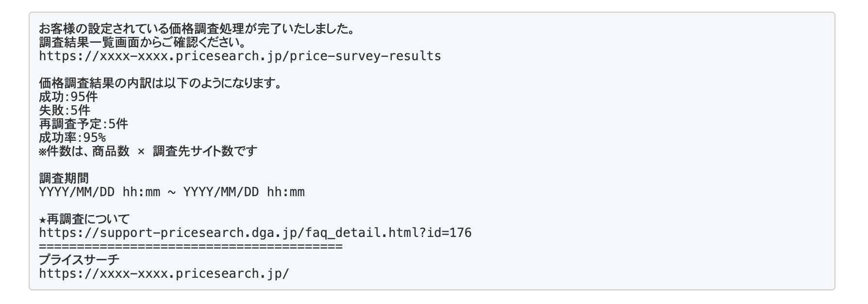The image size is (868, 304).
Task: Click the bottom pricesearch.jp homepage URL
Action: [x=164, y=274]
